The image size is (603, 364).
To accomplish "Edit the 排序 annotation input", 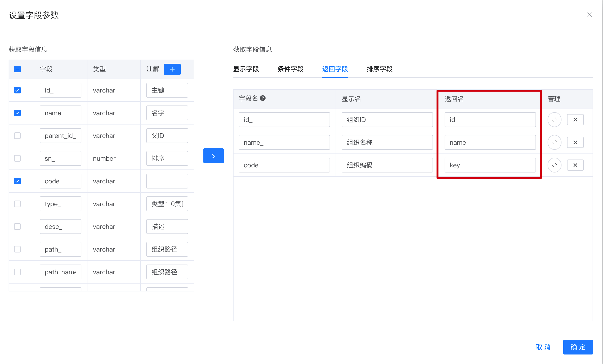I will (x=167, y=159).
